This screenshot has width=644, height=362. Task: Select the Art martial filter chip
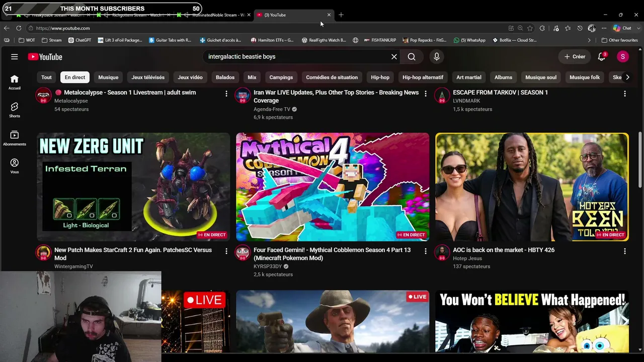(469, 77)
